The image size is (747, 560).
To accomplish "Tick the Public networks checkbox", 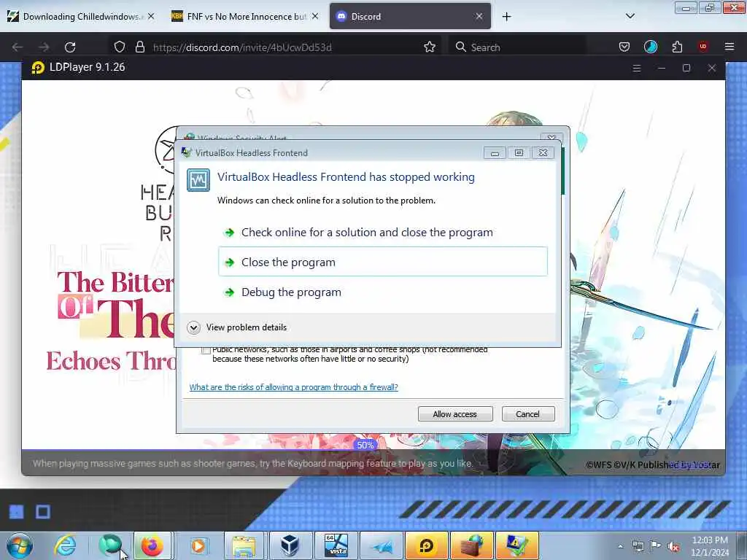I will click(x=205, y=351).
